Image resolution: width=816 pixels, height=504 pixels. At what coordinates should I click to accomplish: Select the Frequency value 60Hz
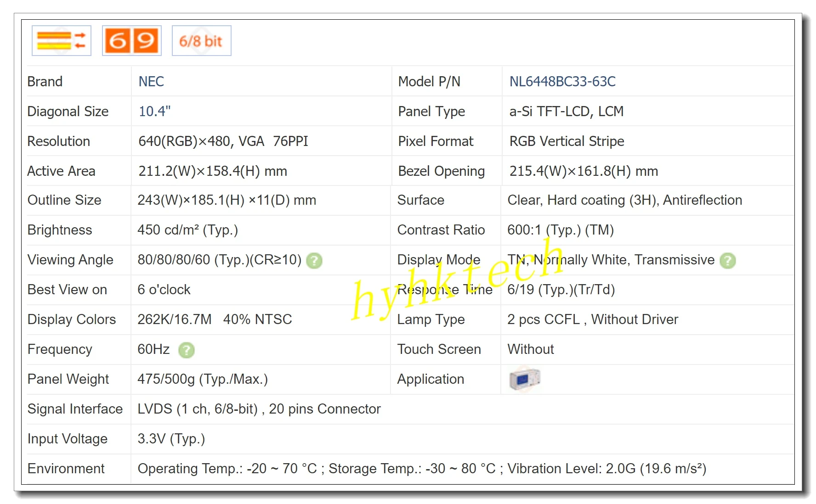click(x=153, y=349)
